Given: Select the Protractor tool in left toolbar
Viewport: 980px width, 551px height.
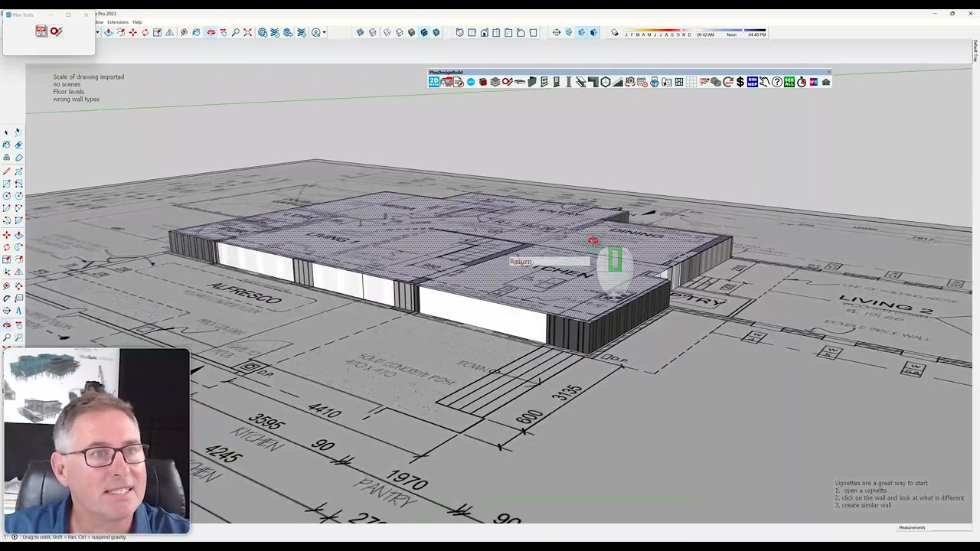Looking at the screenshot, I should (6, 298).
